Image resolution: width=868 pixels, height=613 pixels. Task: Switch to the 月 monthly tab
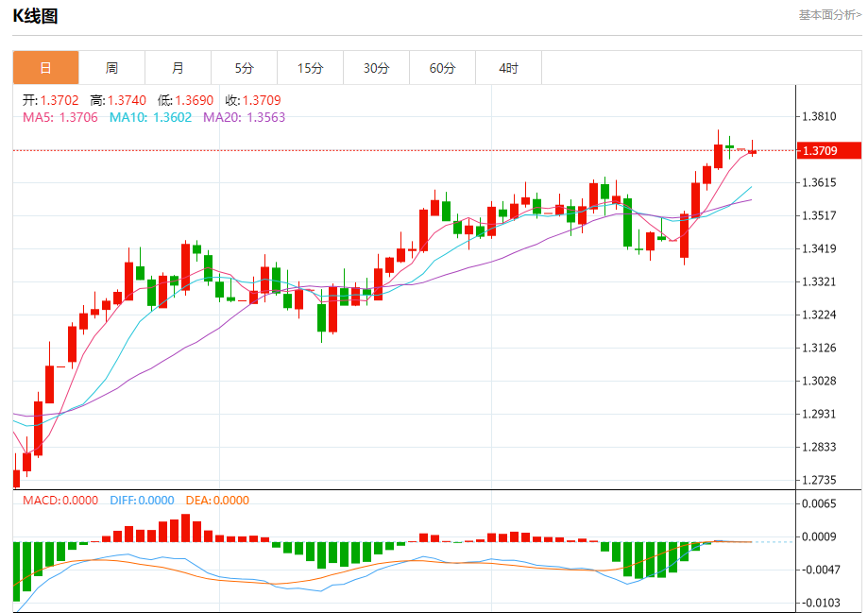pyautogui.click(x=178, y=68)
